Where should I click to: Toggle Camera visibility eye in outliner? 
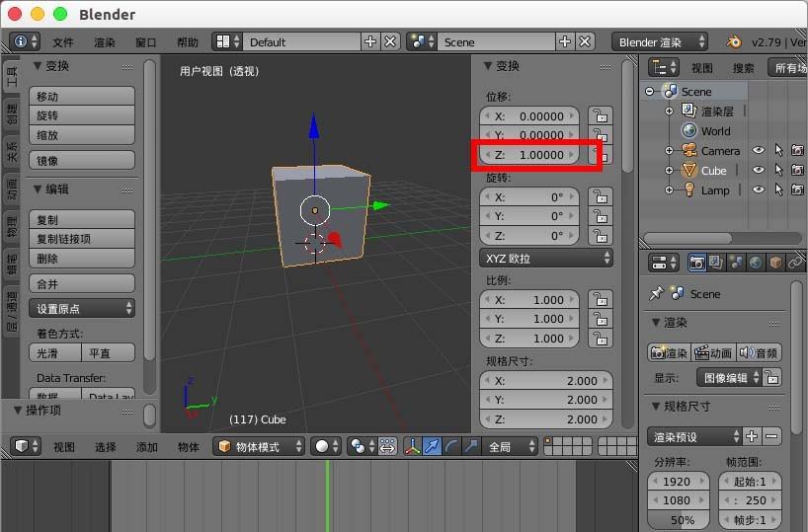[x=758, y=150]
